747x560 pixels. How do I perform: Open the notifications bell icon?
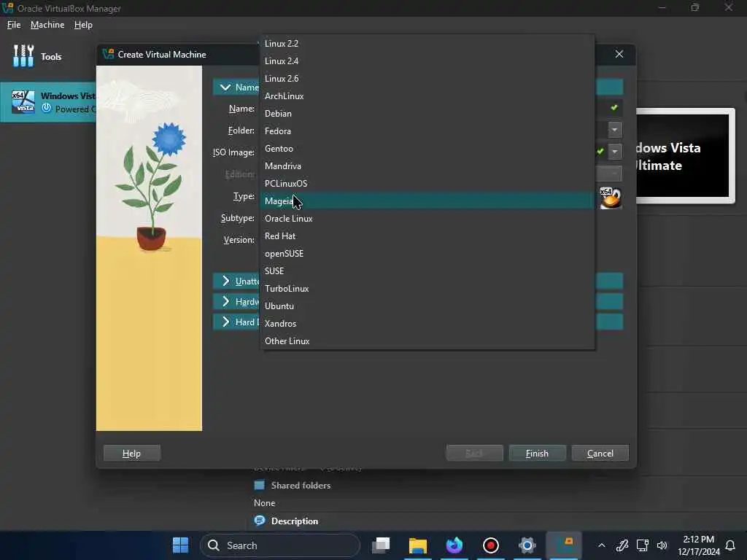[730, 545]
